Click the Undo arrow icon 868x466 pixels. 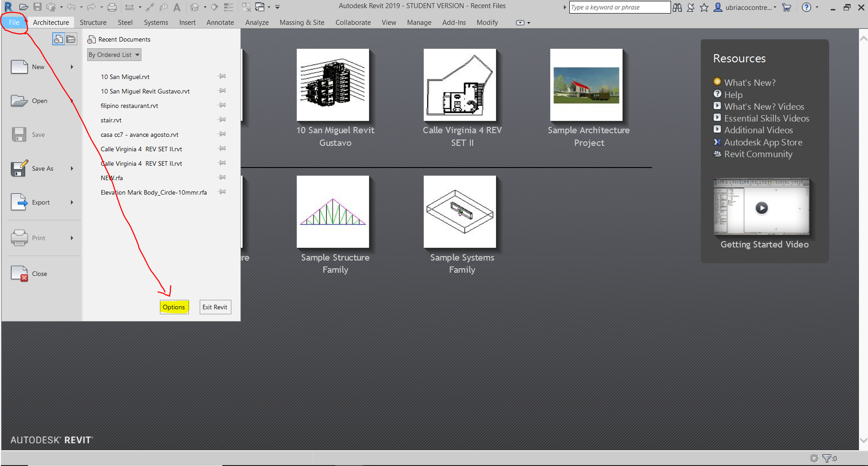(x=71, y=7)
